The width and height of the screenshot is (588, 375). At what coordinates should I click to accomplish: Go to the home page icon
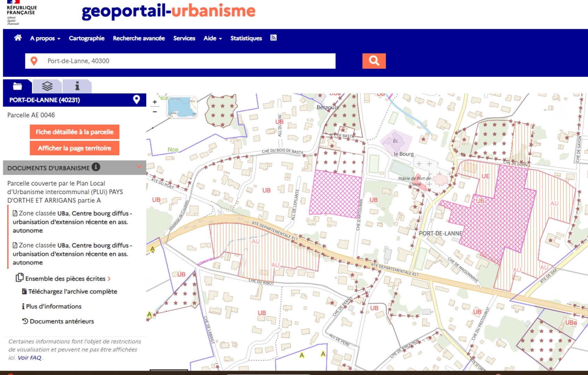tap(18, 38)
